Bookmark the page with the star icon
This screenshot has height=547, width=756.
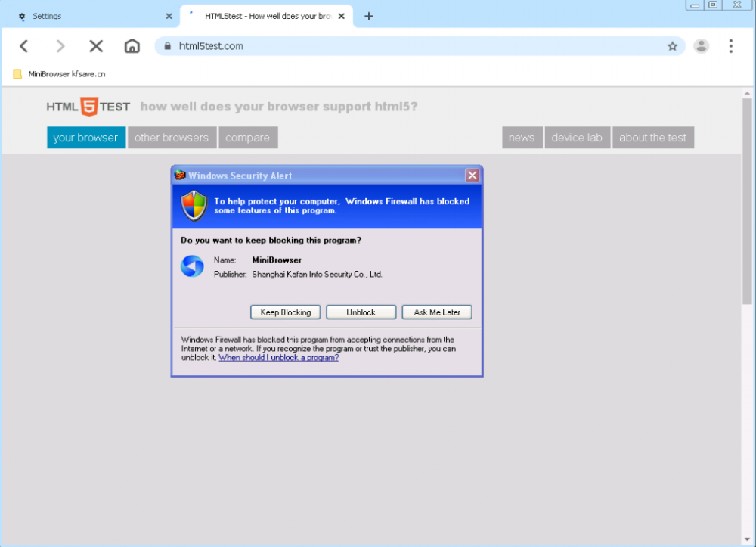pos(672,46)
